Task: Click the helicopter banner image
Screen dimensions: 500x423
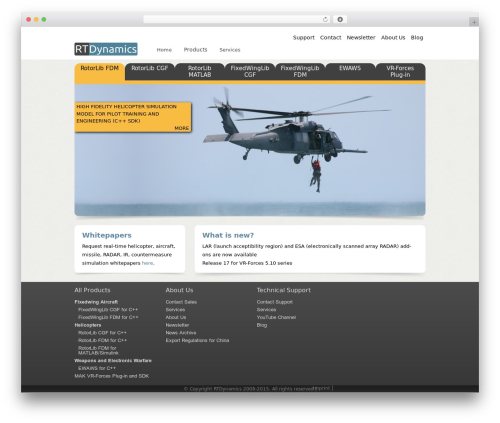Action: 250,150
